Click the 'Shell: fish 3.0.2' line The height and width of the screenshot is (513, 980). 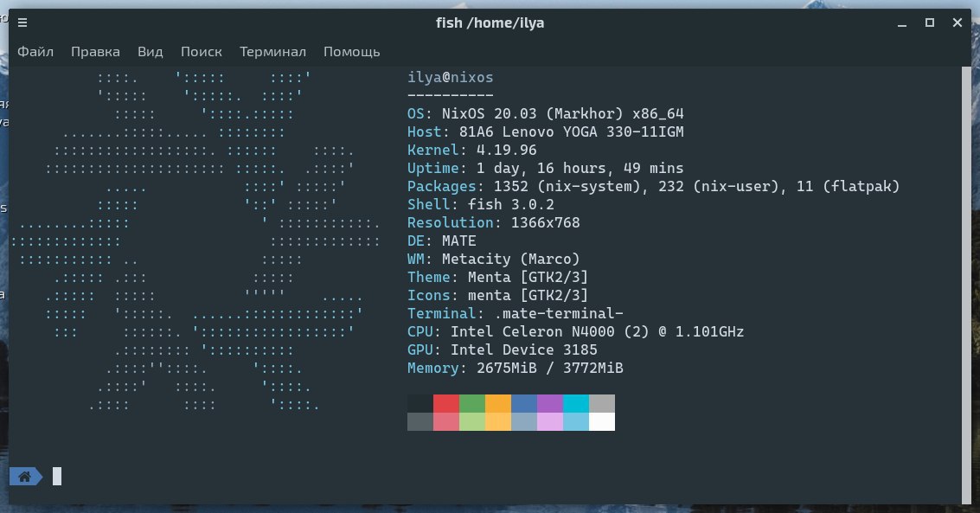[x=481, y=204]
